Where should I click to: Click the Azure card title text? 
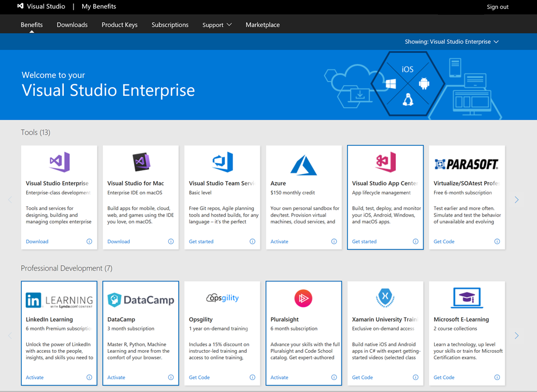(278, 183)
